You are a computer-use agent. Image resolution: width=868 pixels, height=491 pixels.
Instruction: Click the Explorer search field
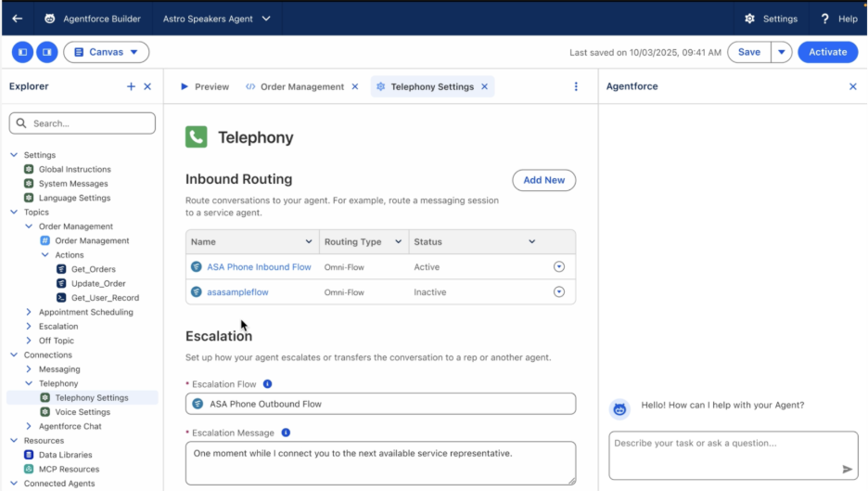pyautogui.click(x=83, y=123)
